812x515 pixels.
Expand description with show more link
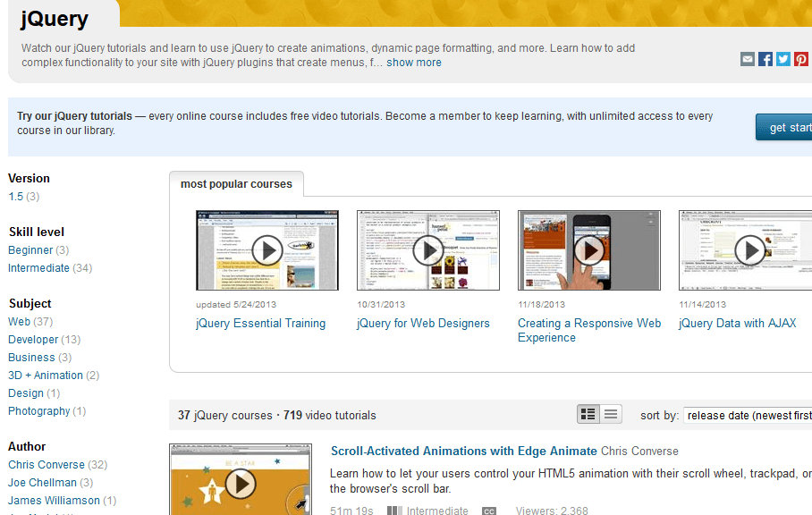(x=414, y=63)
